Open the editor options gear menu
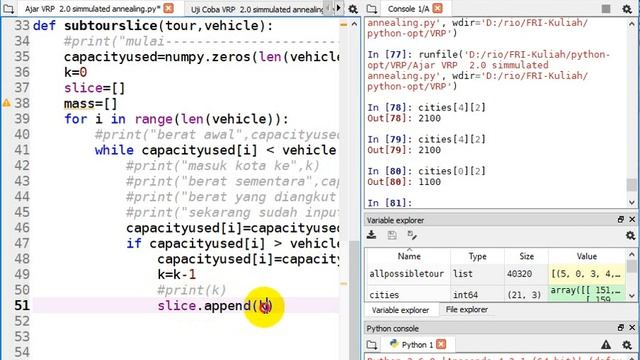640x360 pixels. click(x=353, y=9)
